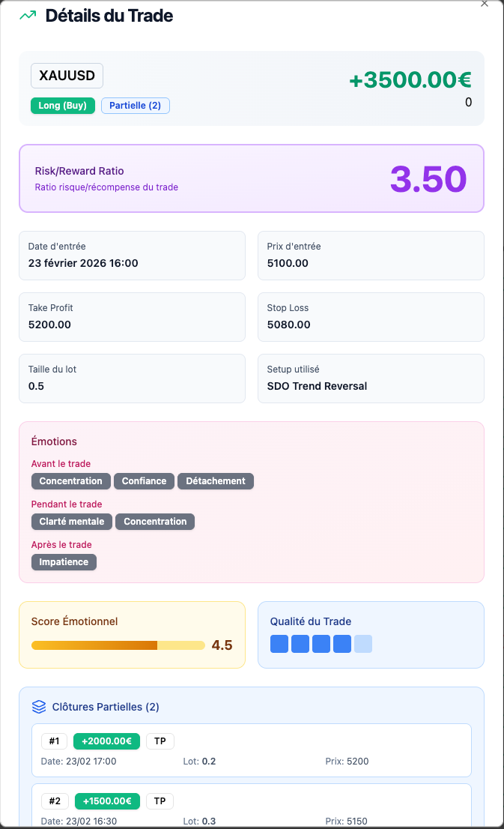Click the Concentration tag under Pendant le trade
This screenshot has width=504, height=829.
(x=155, y=521)
